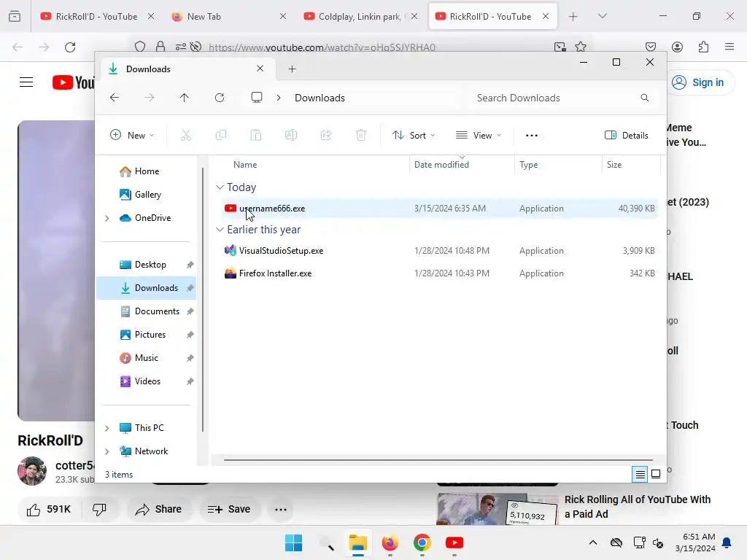The image size is (747, 560).
Task: Open a new Firefox tab
Action: pyautogui.click(x=573, y=17)
